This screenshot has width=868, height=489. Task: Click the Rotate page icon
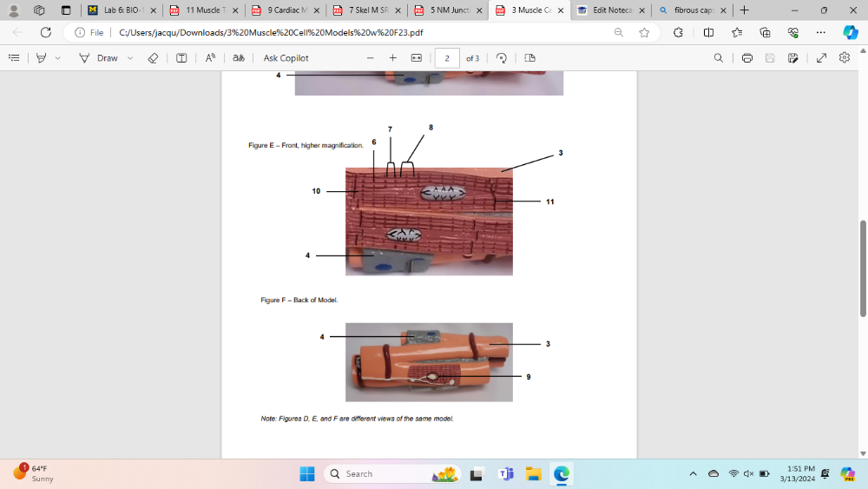501,58
